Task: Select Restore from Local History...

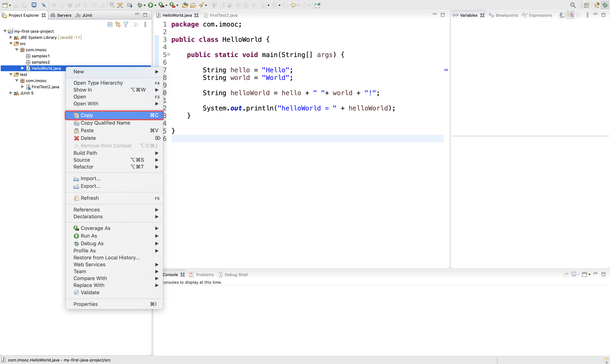Action: [114, 258]
